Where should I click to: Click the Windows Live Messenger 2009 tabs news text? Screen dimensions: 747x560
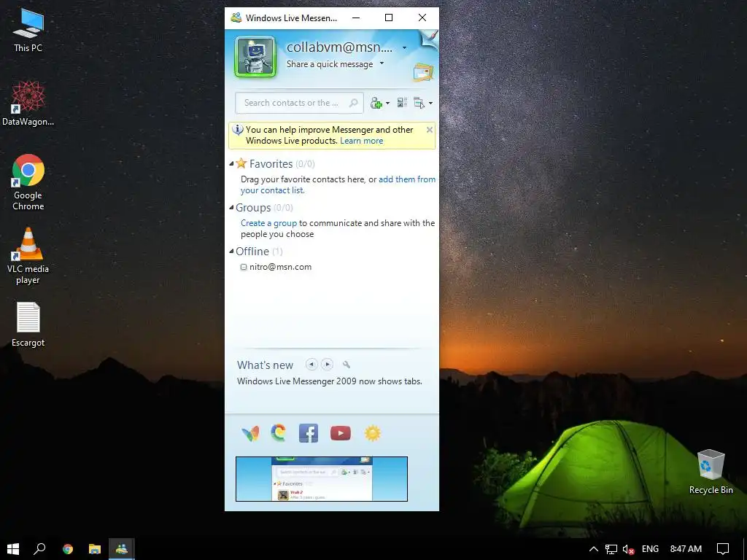coord(330,381)
